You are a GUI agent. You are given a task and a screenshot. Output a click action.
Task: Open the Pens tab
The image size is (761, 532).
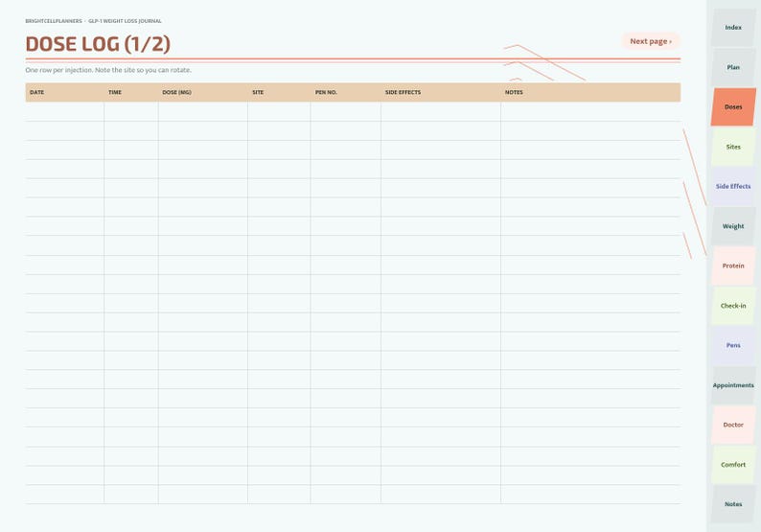pyautogui.click(x=733, y=345)
